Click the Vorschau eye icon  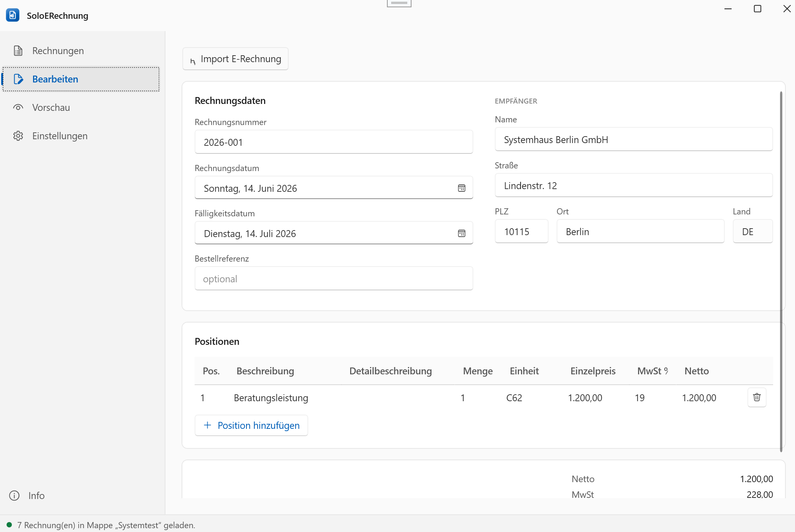point(18,107)
